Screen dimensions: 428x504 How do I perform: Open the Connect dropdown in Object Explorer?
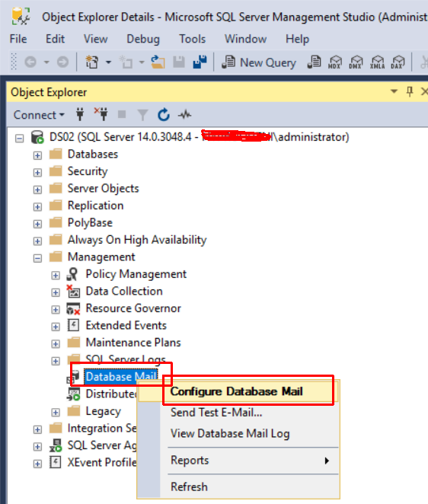click(39, 115)
